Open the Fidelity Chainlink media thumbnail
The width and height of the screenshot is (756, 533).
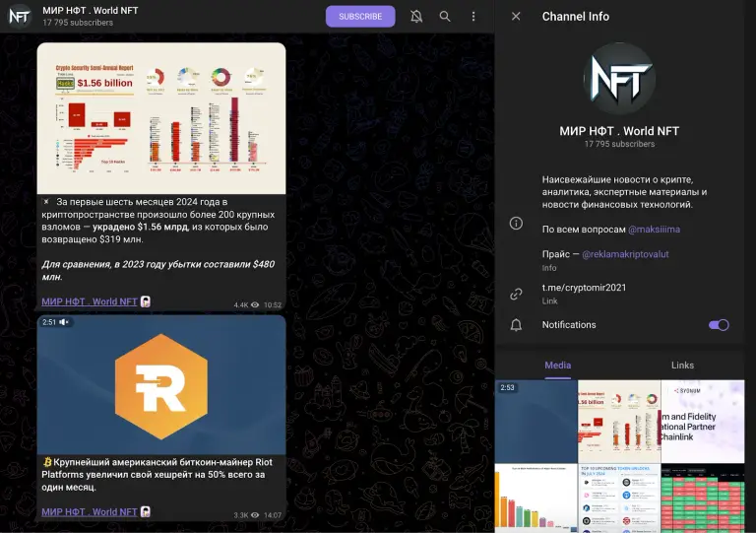click(703, 421)
